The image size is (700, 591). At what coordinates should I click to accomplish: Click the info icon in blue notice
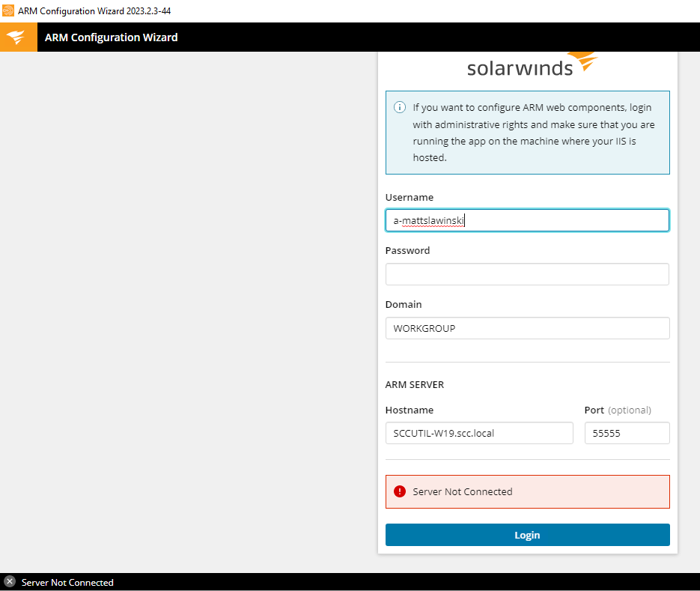(x=400, y=107)
